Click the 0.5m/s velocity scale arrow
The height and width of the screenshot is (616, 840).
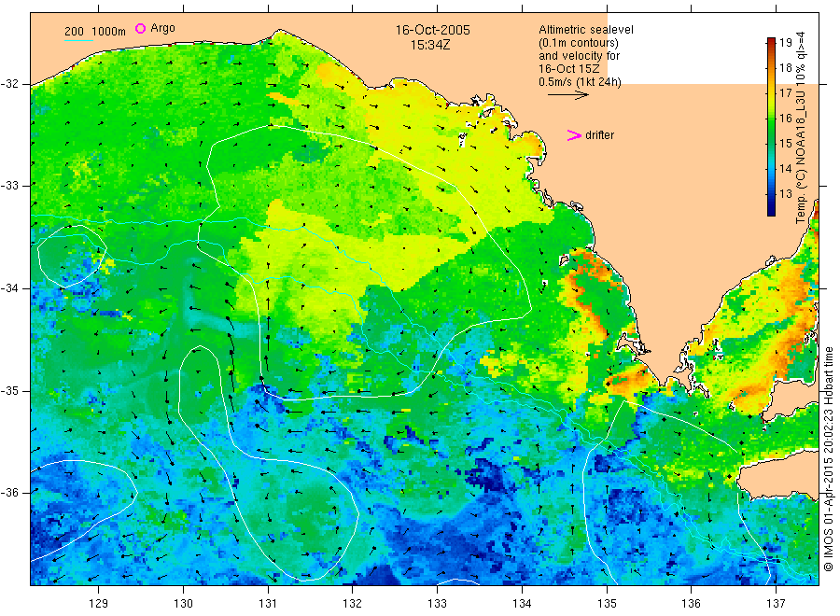(x=567, y=95)
